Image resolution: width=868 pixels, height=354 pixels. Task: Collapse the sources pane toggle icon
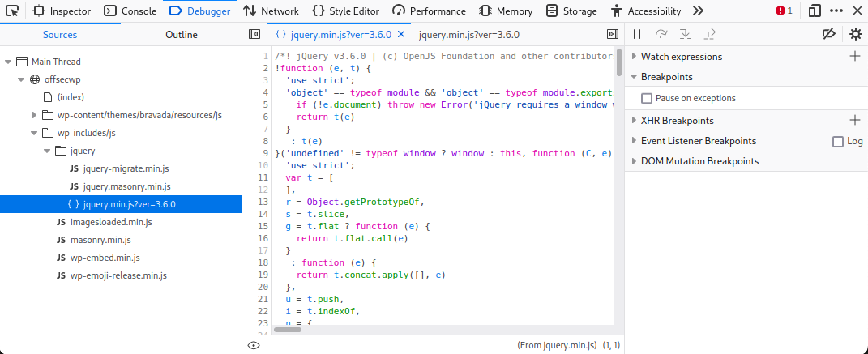point(254,34)
